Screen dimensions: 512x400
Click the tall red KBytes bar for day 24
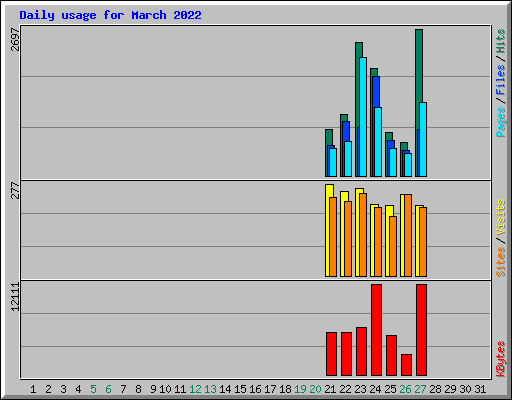pos(376,330)
